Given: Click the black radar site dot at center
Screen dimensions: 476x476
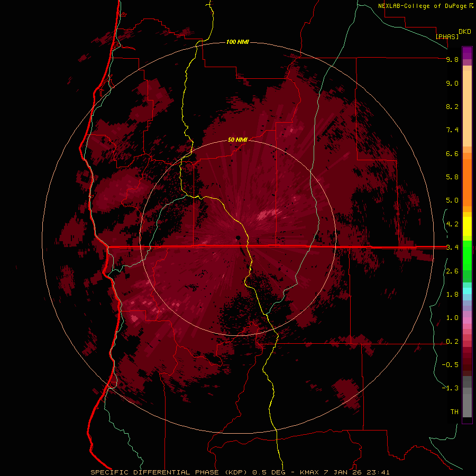Looking at the screenshot, I should (x=239, y=237).
